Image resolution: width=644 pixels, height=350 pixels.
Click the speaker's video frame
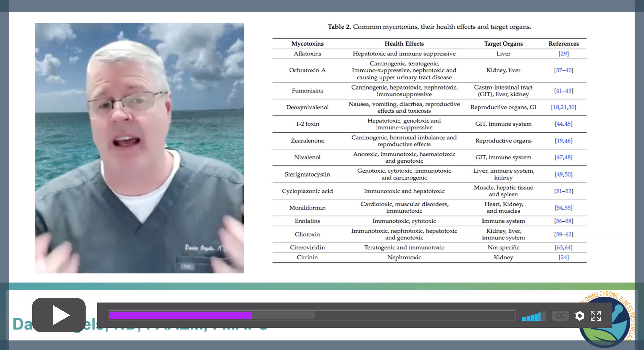tap(139, 148)
